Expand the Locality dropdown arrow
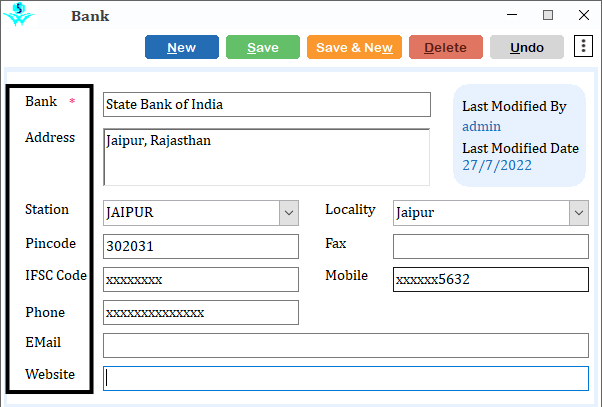602x407 pixels. point(579,213)
